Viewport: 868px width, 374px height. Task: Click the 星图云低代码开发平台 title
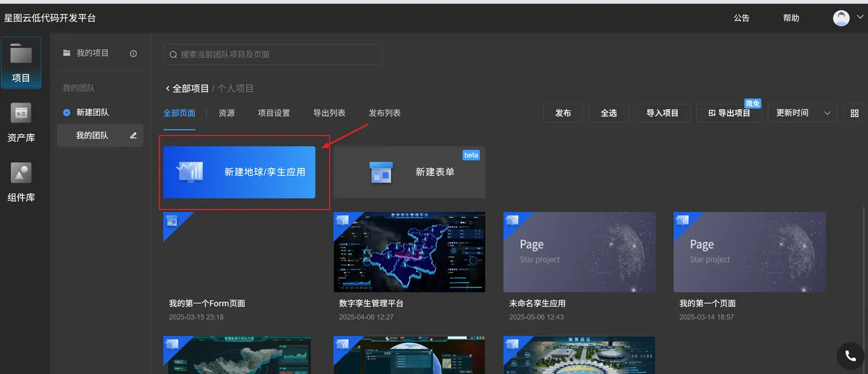[x=50, y=18]
